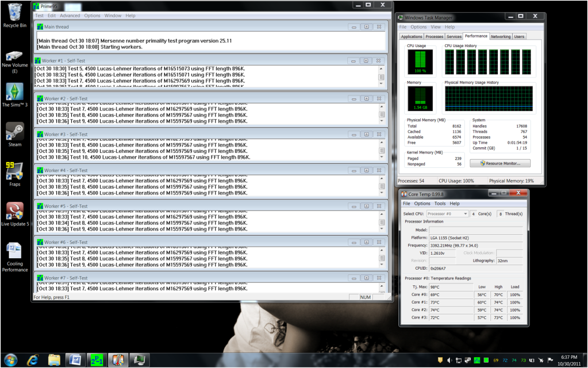Click the Worker #6 window icon
Image resolution: width=588 pixels, height=368 pixels.
click(x=40, y=242)
